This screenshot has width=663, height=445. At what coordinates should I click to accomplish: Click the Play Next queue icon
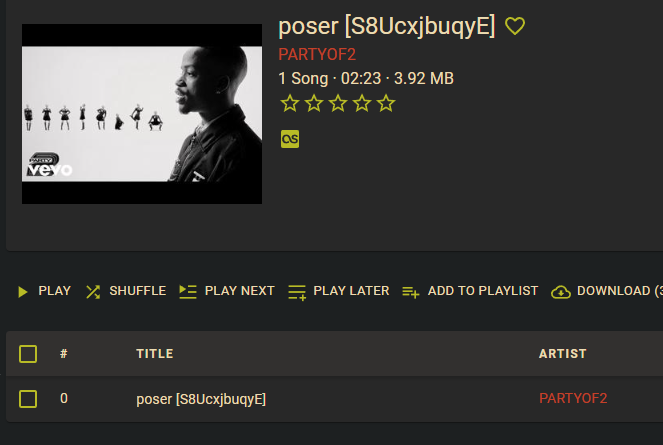[x=188, y=291]
